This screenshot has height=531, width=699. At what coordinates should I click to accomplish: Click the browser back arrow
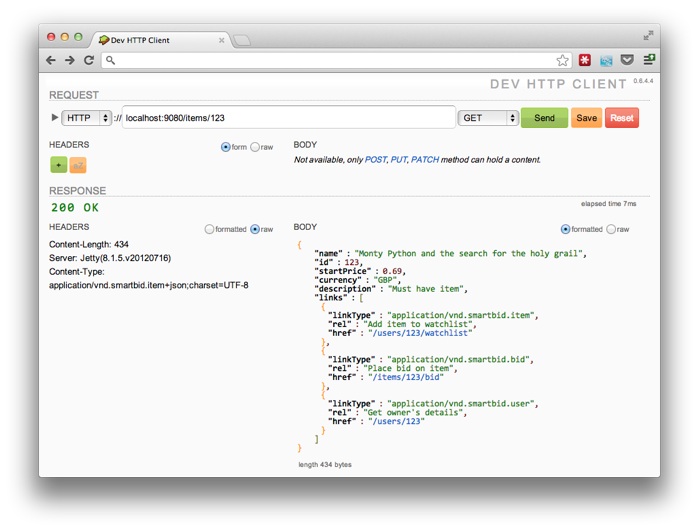click(x=51, y=60)
